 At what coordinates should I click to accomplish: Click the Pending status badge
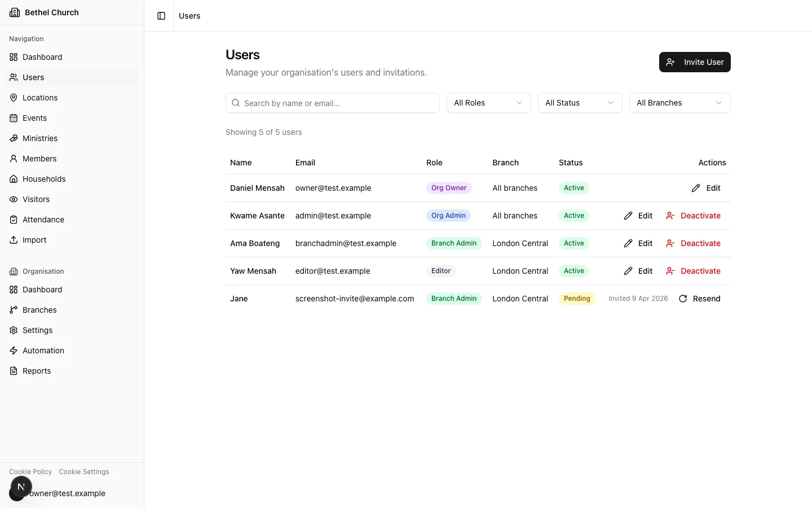tap(577, 299)
